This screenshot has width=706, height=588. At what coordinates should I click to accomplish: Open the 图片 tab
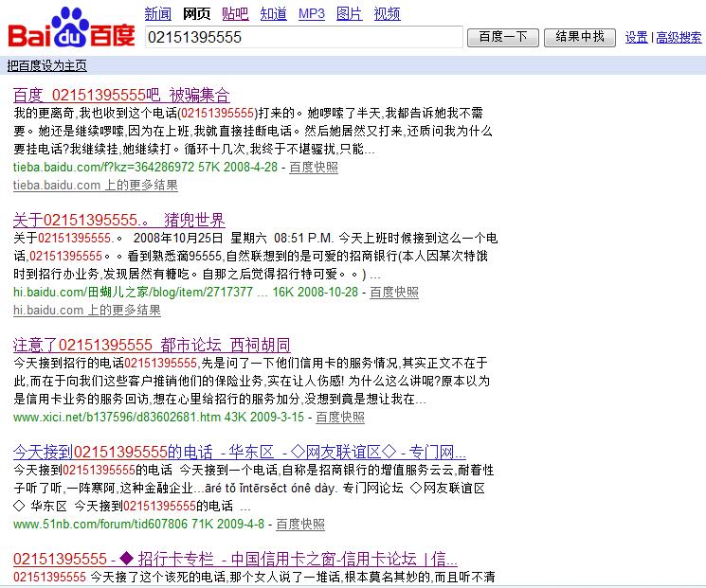350,14
